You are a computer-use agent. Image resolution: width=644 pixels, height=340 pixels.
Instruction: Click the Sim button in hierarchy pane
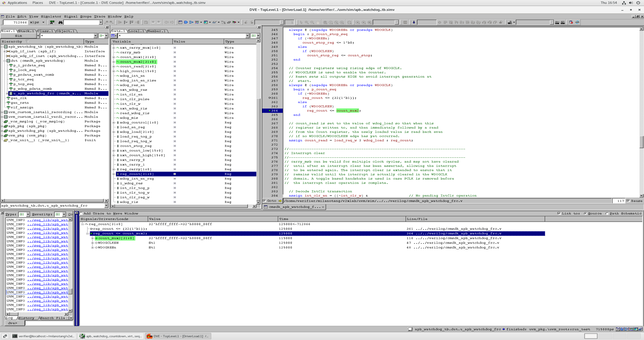coord(18,36)
